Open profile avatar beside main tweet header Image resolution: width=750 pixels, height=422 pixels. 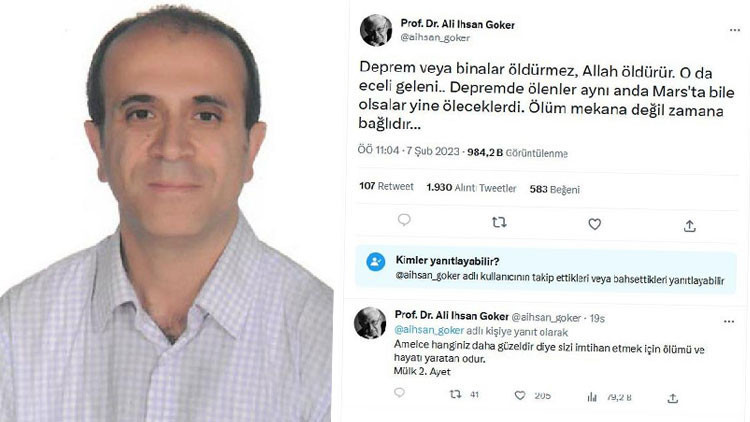click(376, 30)
